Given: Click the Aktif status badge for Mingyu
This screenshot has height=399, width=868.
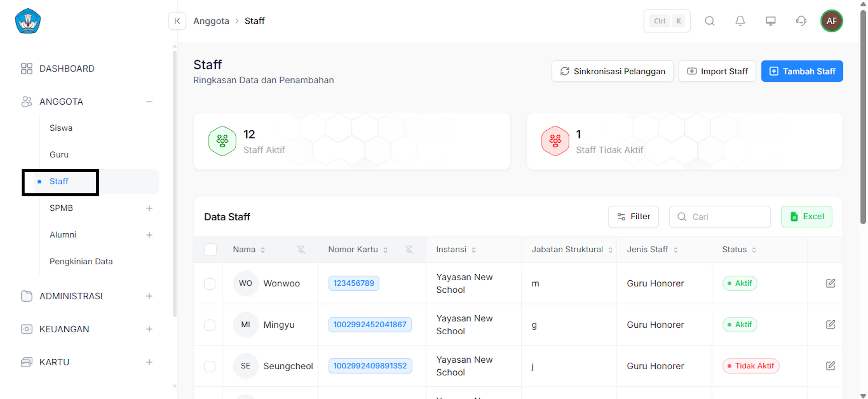Looking at the screenshot, I should [x=740, y=325].
